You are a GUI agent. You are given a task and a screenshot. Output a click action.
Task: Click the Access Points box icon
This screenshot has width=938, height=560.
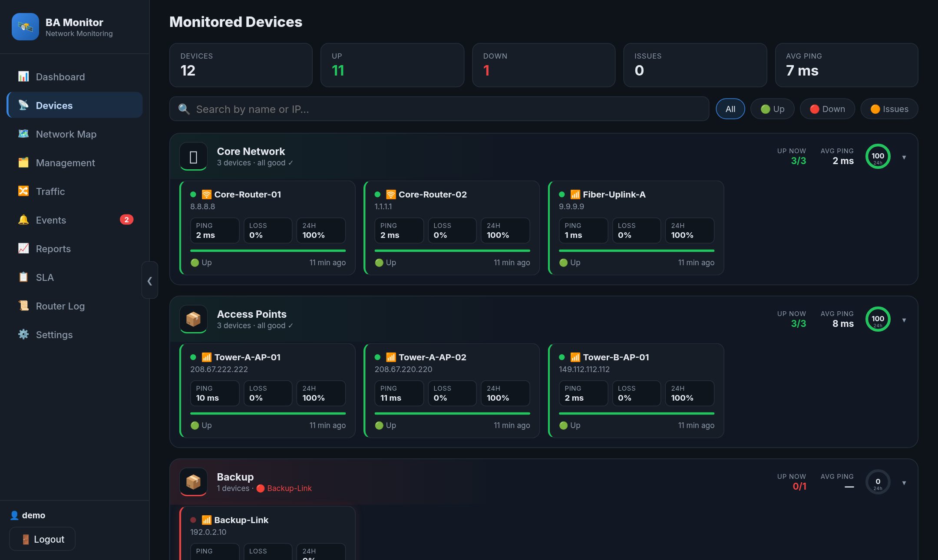pos(193,319)
